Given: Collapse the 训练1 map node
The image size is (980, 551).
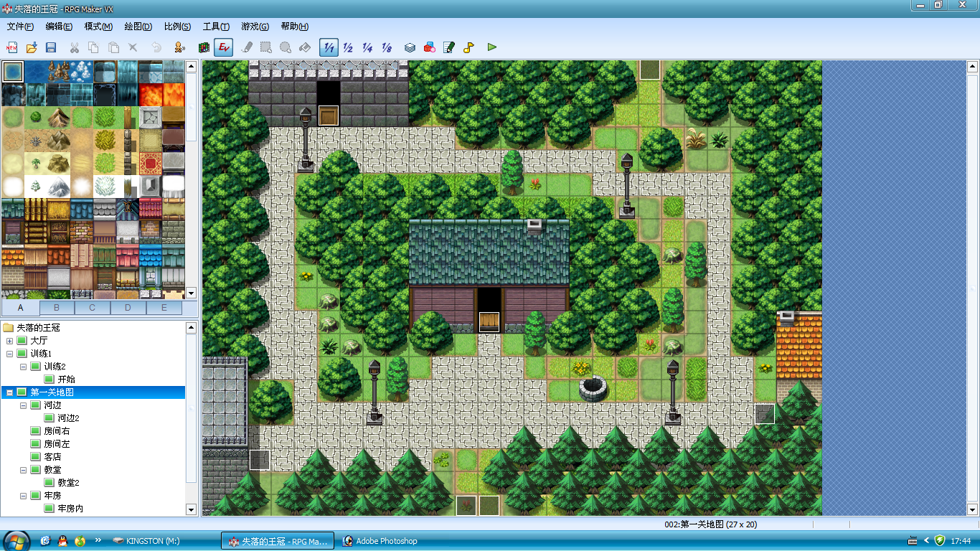Looking at the screenshot, I should [9, 354].
